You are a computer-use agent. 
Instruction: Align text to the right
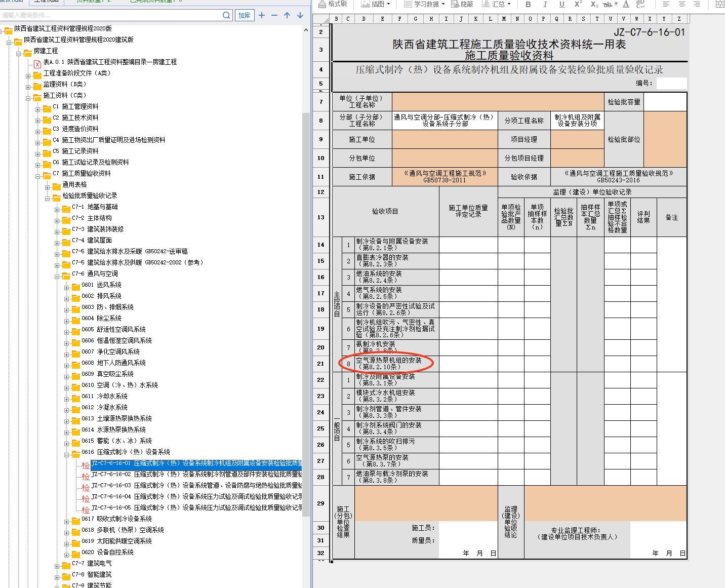[x=697, y=4]
